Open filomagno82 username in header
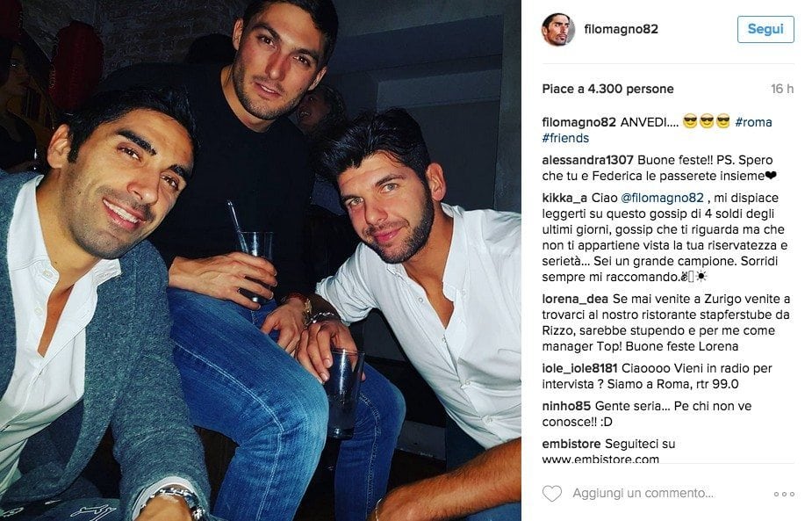This screenshot has width=812, height=521. click(621, 29)
